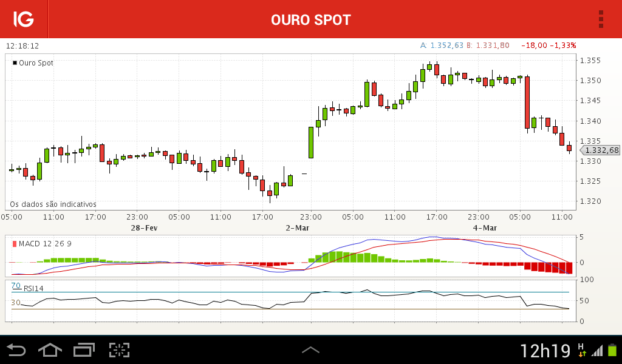Click the RSI 70 level label
This screenshot has width=622, height=364.
16,286
